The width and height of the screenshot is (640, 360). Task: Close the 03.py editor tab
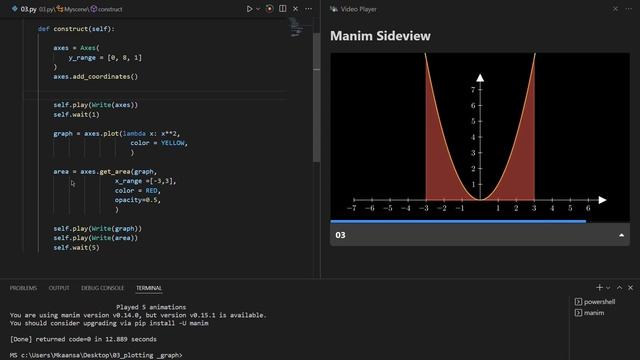click(x=296, y=9)
